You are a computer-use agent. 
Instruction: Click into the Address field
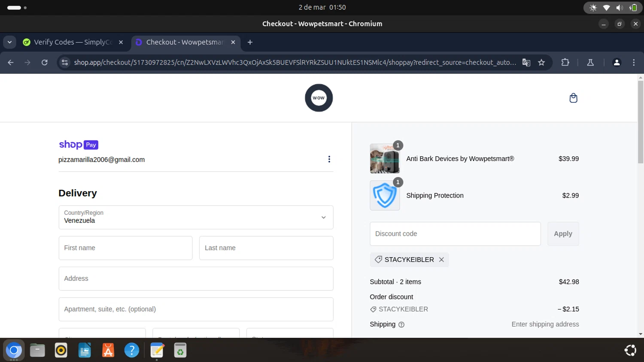coord(196,279)
